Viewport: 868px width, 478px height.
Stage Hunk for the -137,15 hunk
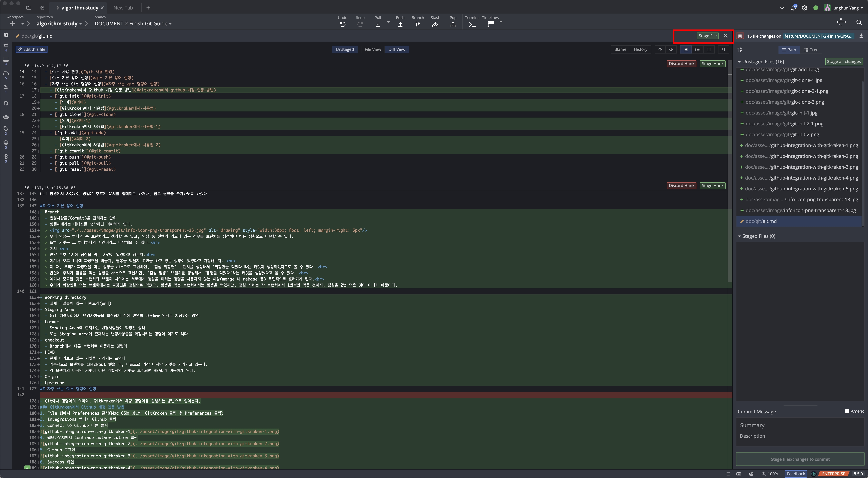click(712, 185)
